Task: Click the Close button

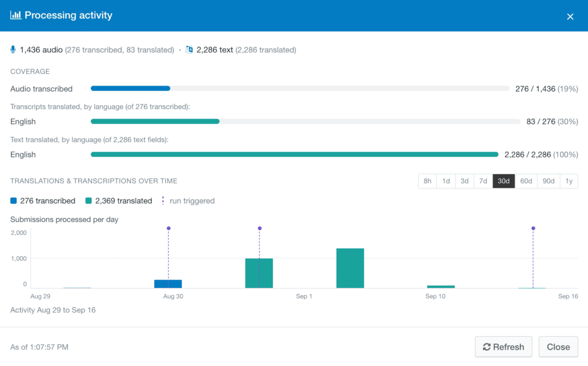Action: pos(558,347)
